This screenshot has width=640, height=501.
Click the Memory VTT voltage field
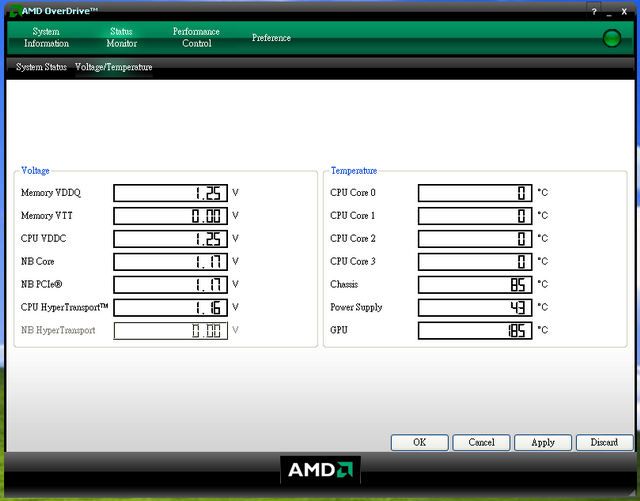[171, 216]
